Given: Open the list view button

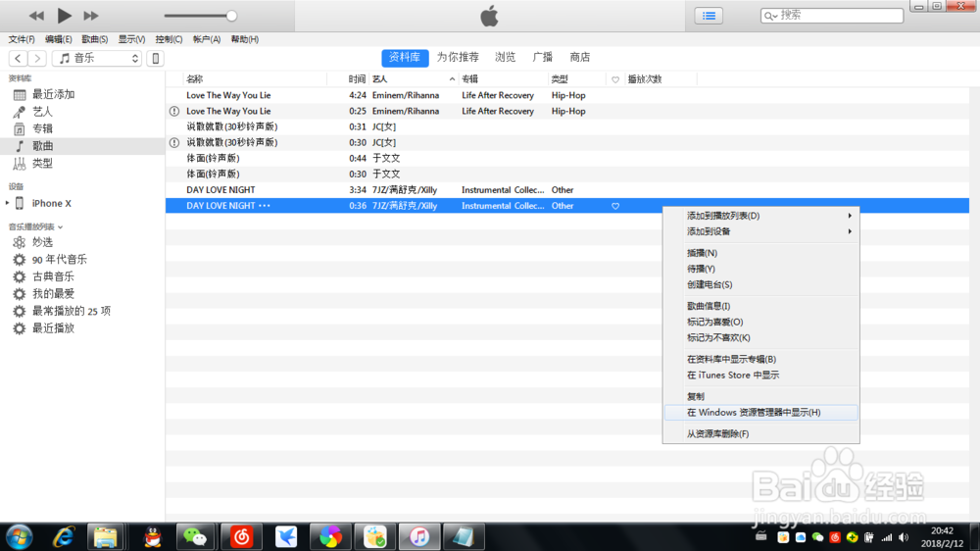Looking at the screenshot, I should click(x=709, y=16).
